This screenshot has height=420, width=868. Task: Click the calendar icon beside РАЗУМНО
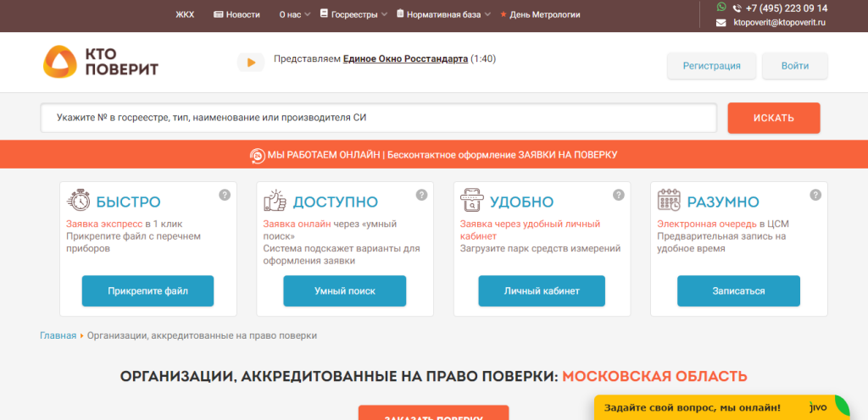[669, 202]
